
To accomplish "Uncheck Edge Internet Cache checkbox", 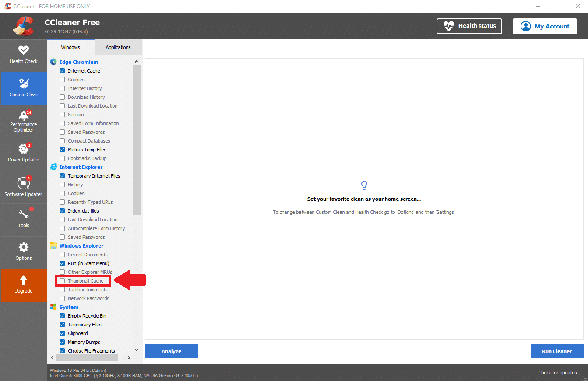I will [x=62, y=71].
